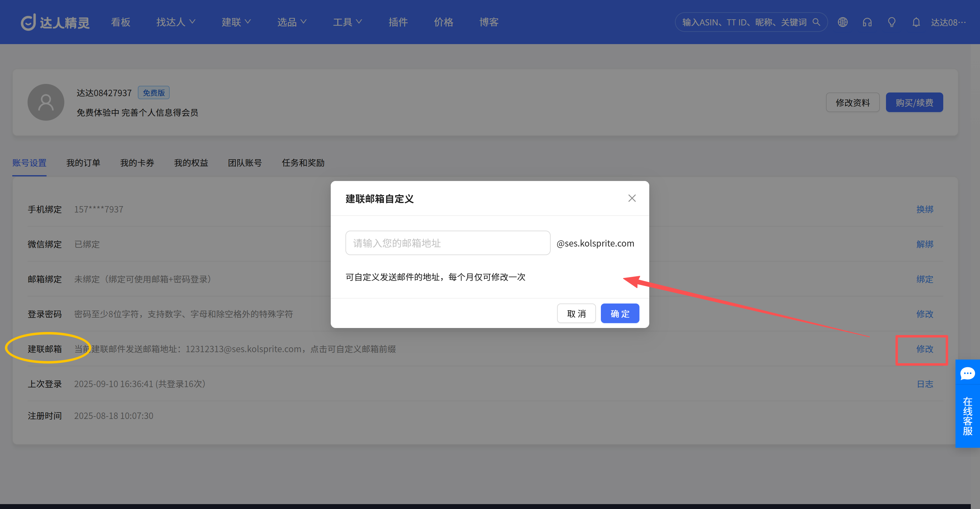Click 换绑 for 手机绑定
The height and width of the screenshot is (509, 980).
pyautogui.click(x=925, y=209)
